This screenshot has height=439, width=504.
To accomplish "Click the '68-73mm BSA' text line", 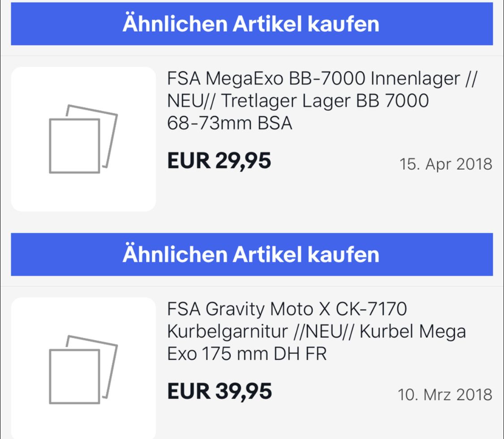I will click(229, 124).
